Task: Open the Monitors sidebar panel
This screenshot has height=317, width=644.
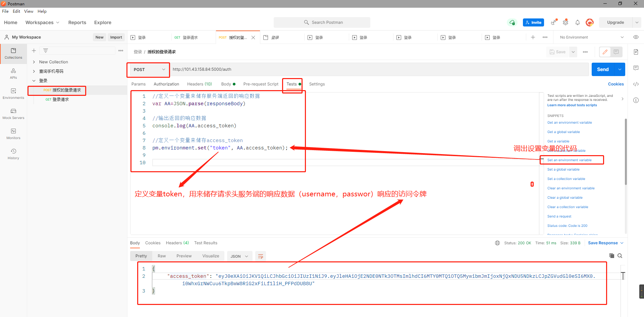Action: tap(13, 134)
